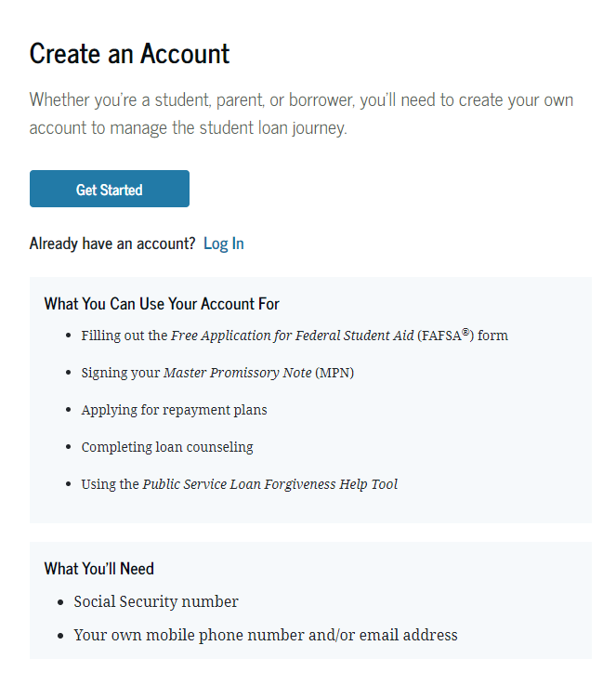The height and width of the screenshot is (685, 616).
Task: Click the Get Started button
Action: point(110,189)
